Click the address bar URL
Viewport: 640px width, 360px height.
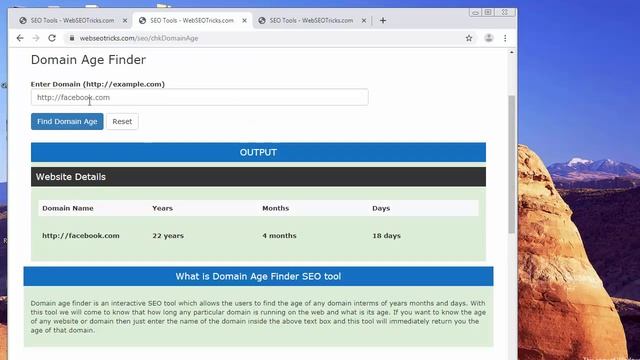pyautogui.click(x=139, y=38)
